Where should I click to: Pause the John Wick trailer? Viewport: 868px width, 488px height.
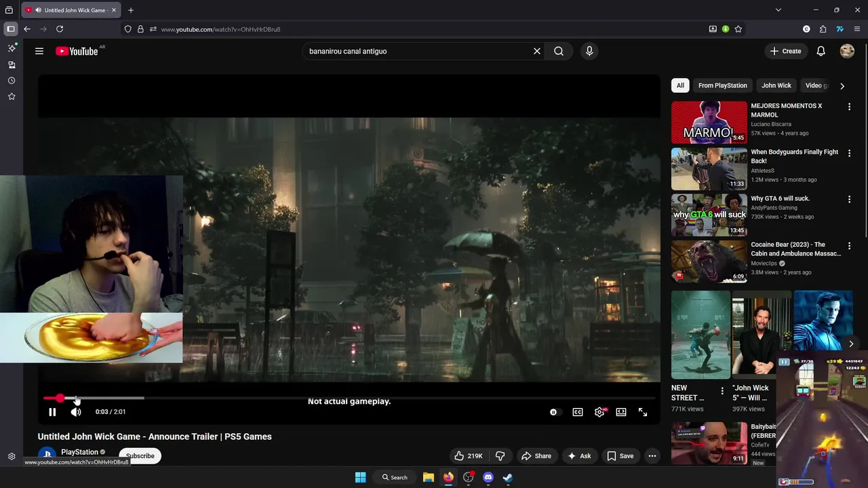[52, 412]
